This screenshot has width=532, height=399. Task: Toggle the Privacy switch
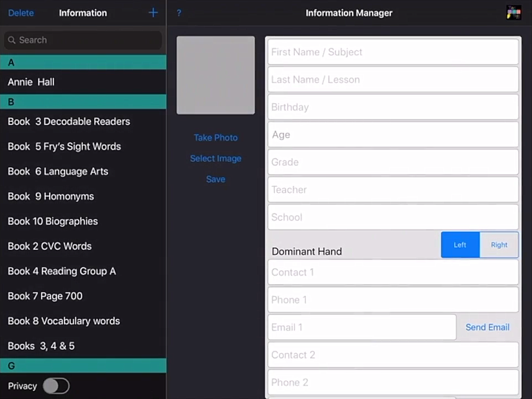(x=56, y=386)
